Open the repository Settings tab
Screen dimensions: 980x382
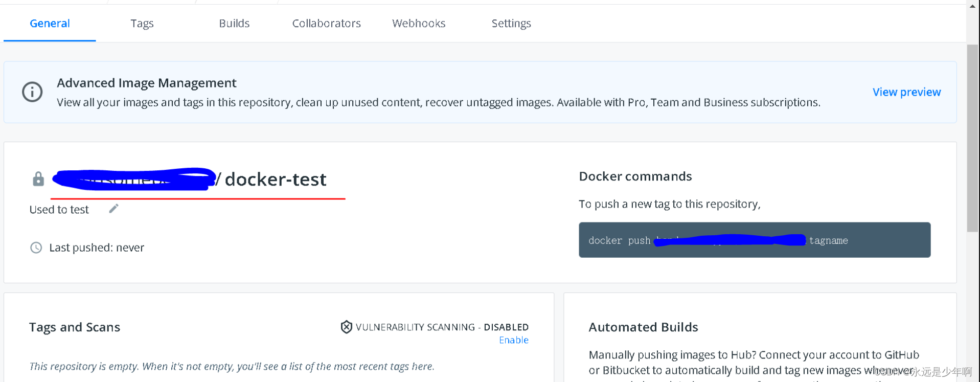click(x=511, y=24)
